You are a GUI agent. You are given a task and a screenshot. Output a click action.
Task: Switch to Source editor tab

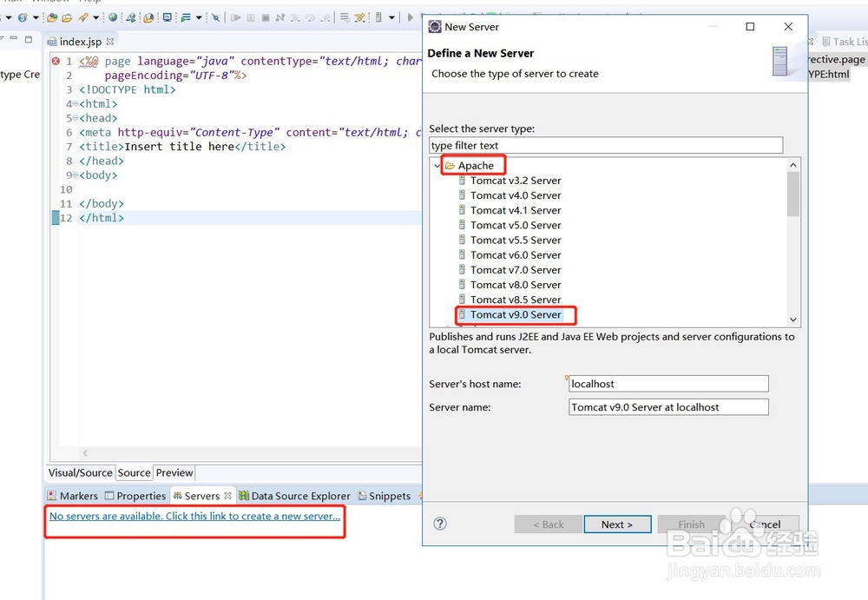[134, 472]
